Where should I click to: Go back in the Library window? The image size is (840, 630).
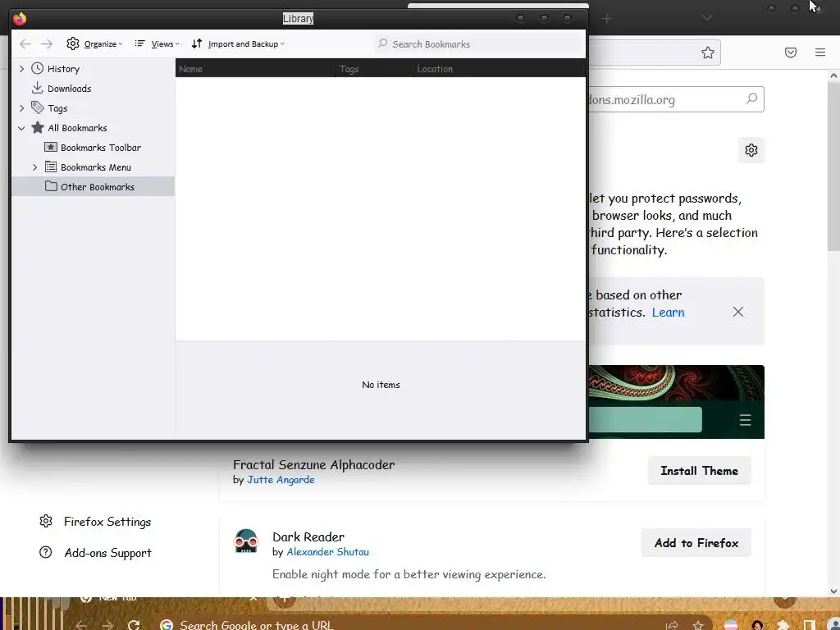click(x=25, y=44)
